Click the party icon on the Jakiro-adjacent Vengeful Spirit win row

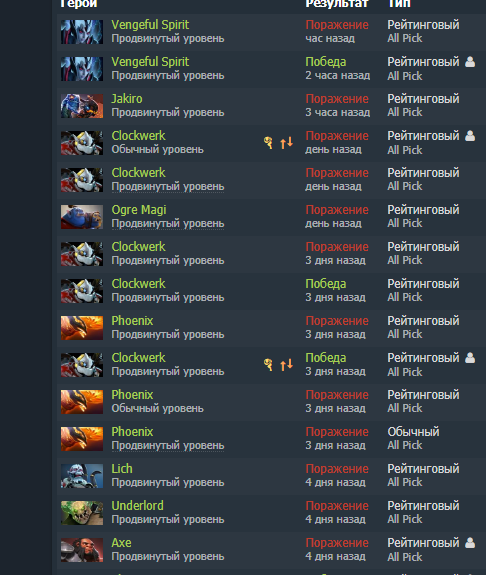470,62
